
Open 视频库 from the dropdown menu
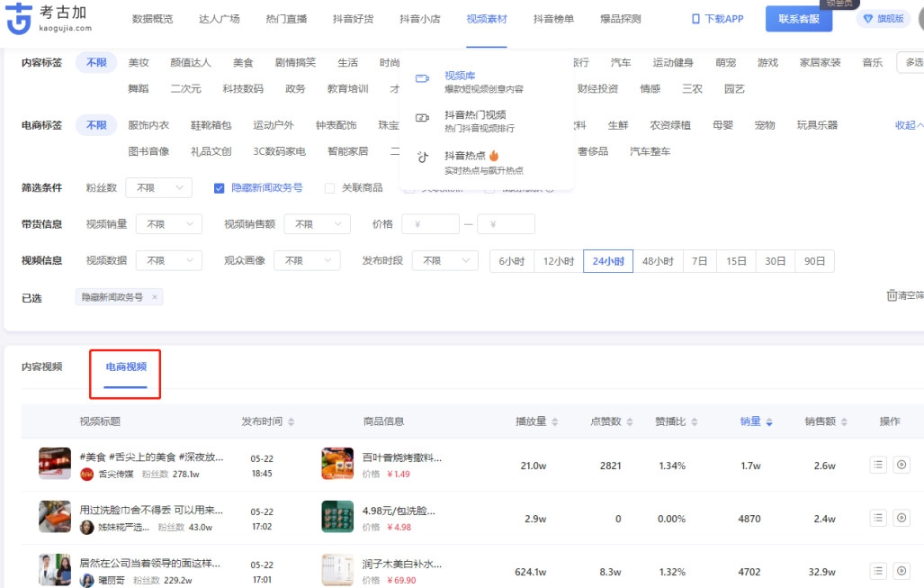pyautogui.click(x=460, y=76)
